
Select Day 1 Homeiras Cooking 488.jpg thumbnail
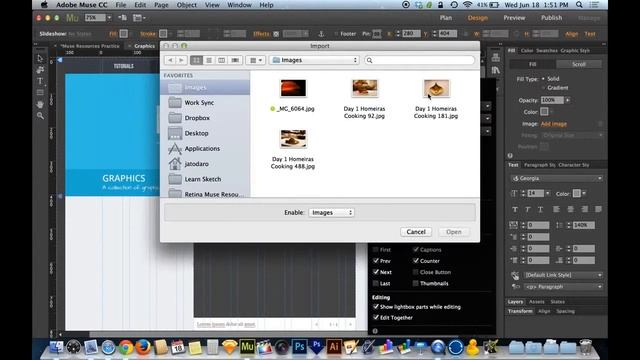[x=293, y=139]
